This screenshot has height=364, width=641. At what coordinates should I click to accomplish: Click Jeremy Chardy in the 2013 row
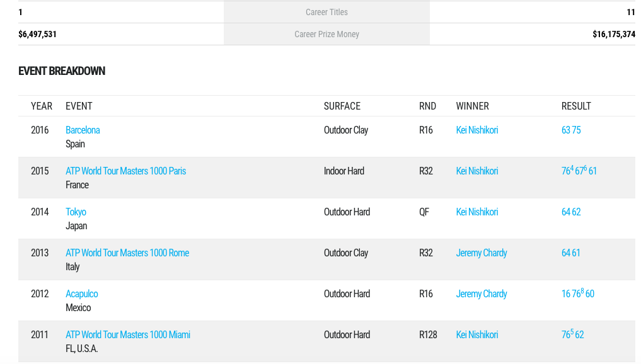click(x=481, y=253)
